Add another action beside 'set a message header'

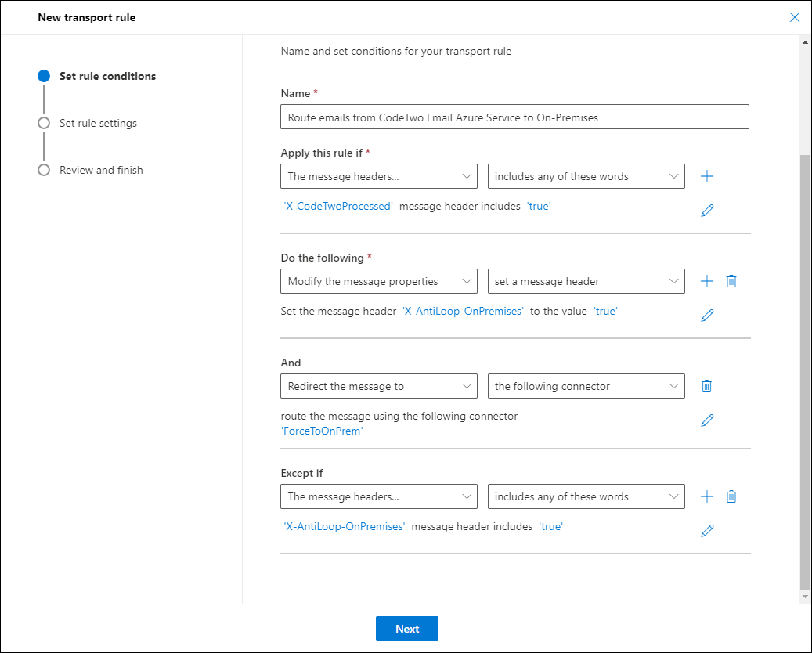click(x=707, y=281)
